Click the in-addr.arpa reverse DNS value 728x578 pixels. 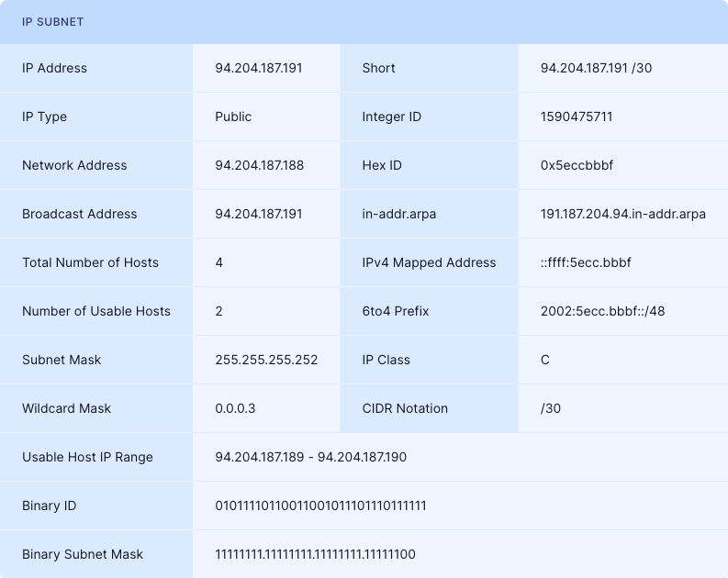622,214
